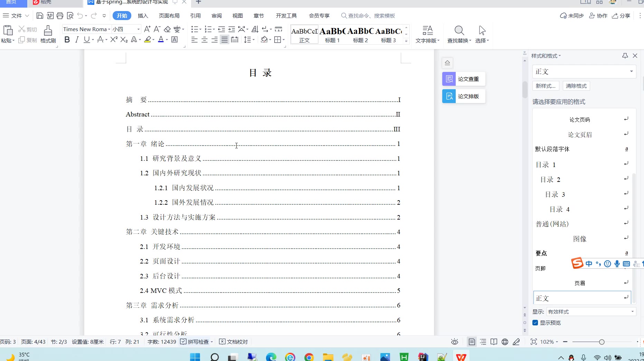Viewport: 644px width, 361px height.
Task: Open the Paste tool
Action: coord(8,34)
